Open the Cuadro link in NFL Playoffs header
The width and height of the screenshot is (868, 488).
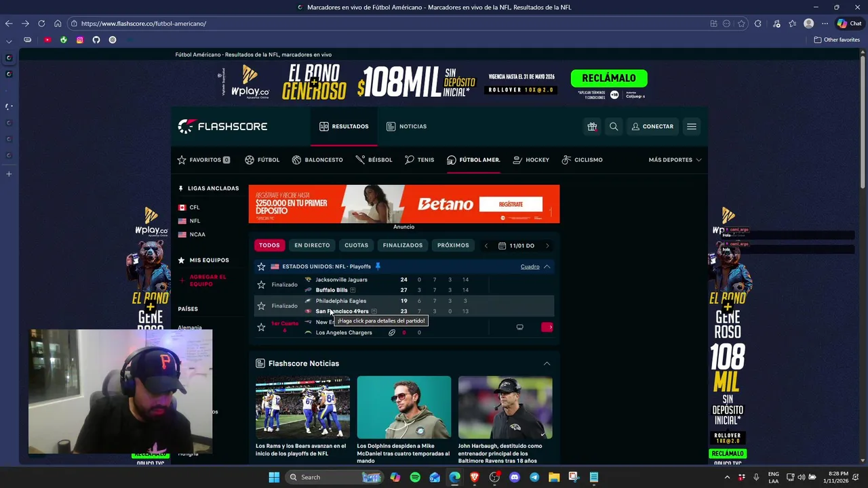coord(530,266)
